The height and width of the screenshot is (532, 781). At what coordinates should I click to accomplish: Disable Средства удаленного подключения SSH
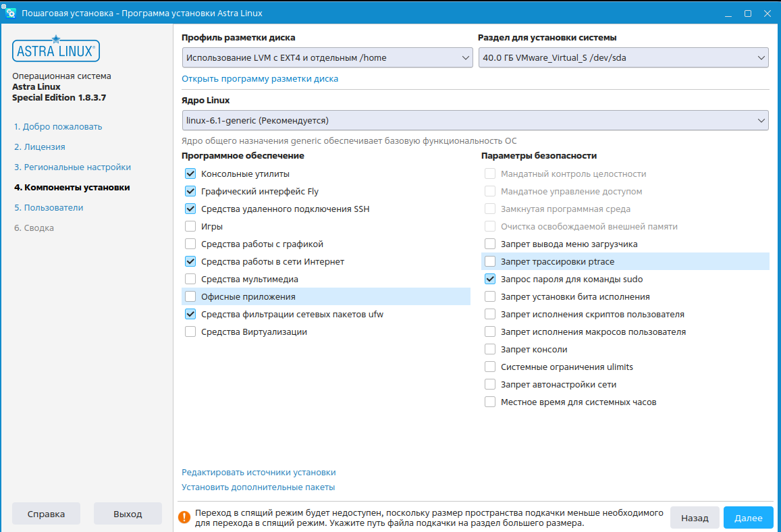pyautogui.click(x=190, y=209)
